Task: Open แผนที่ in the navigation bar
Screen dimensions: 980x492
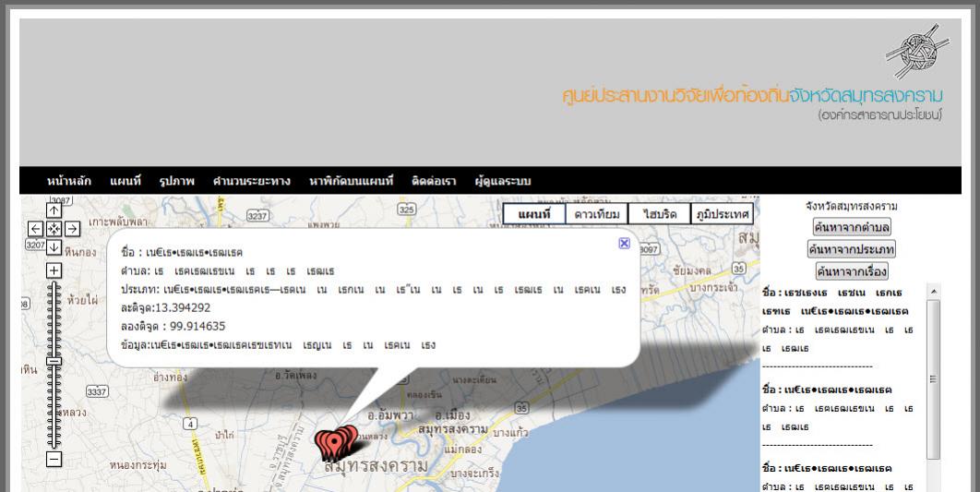Action: [x=125, y=181]
